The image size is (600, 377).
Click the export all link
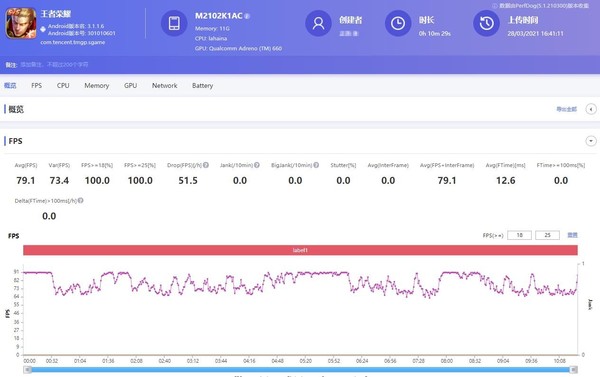566,109
